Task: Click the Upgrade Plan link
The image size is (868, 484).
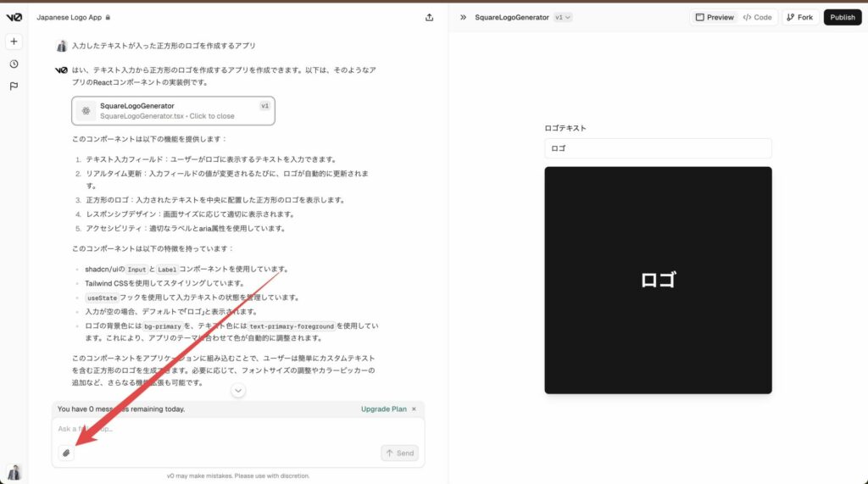Action: click(x=384, y=409)
